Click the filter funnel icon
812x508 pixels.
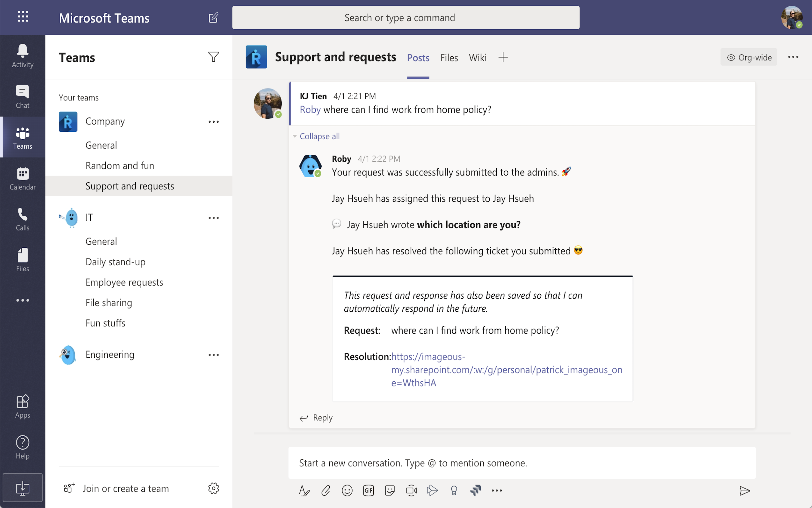213,57
